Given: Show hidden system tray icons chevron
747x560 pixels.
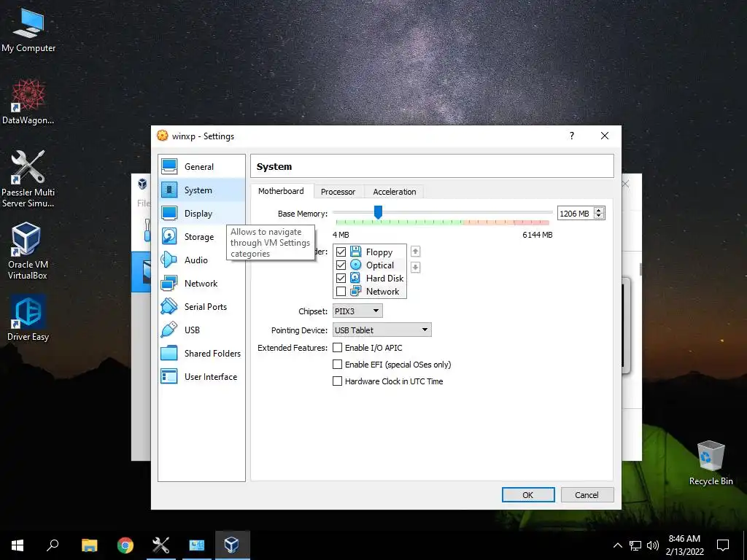Looking at the screenshot, I should [617, 545].
